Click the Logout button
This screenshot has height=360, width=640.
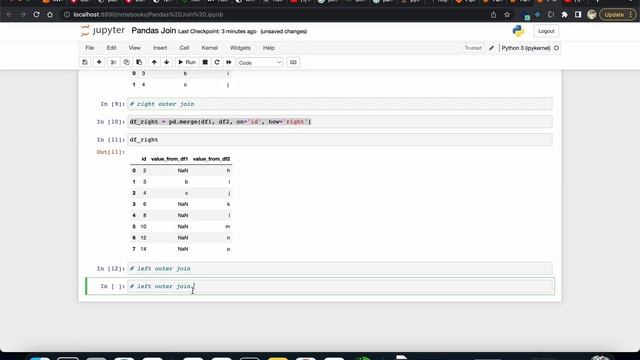pyautogui.click(x=546, y=31)
